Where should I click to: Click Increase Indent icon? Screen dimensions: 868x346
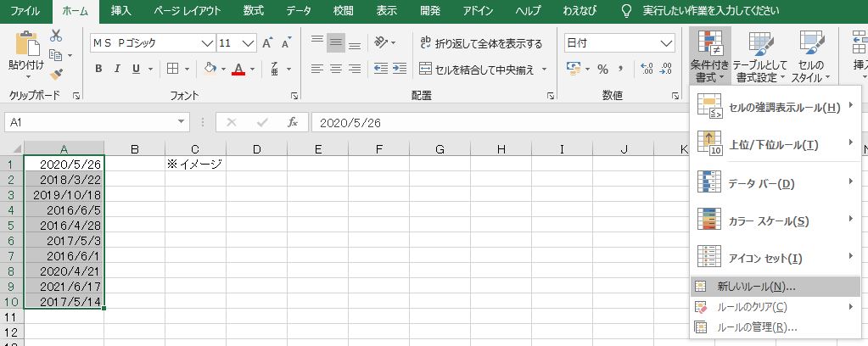click(x=400, y=70)
